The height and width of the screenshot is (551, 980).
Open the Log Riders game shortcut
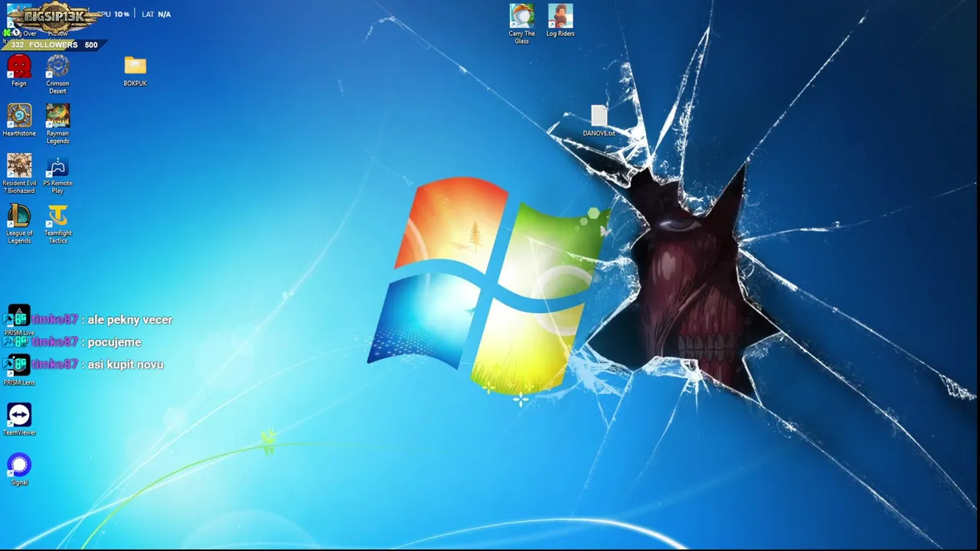tap(560, 21)
